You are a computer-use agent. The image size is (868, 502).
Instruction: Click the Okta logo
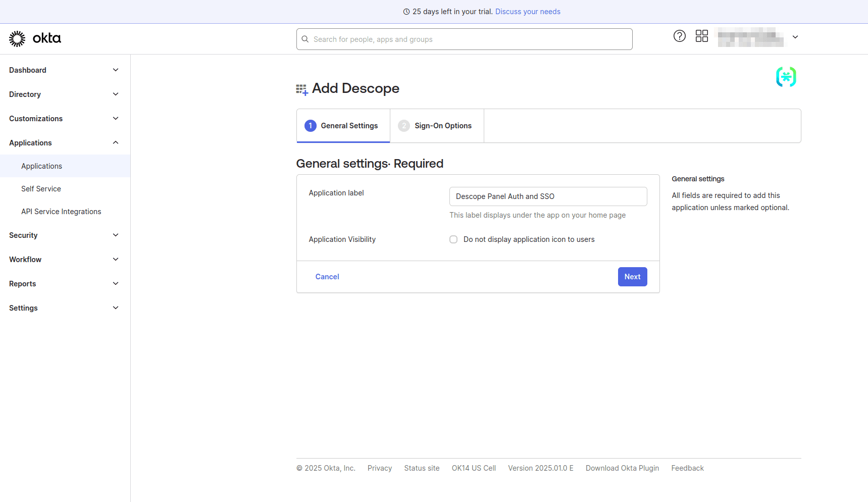click(34, 38)
